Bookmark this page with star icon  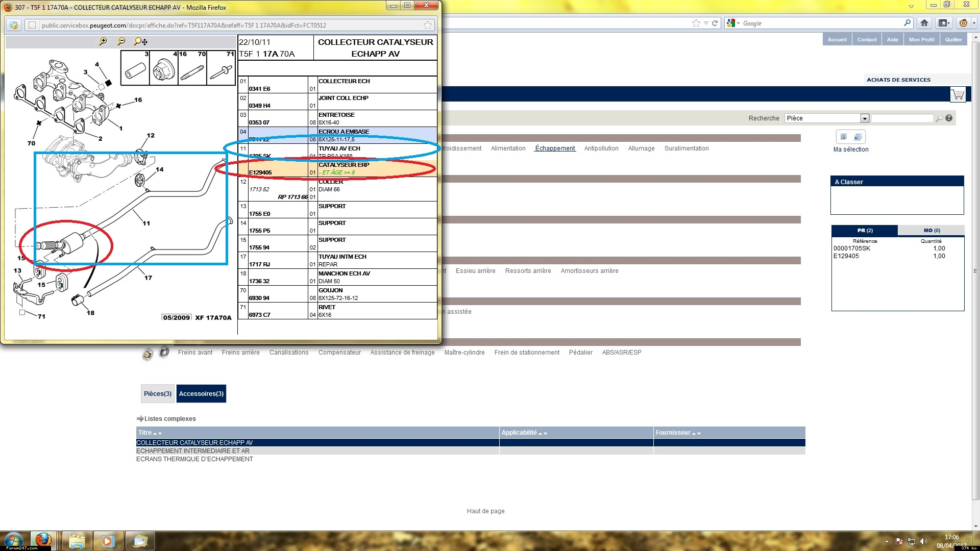[696, 23]
